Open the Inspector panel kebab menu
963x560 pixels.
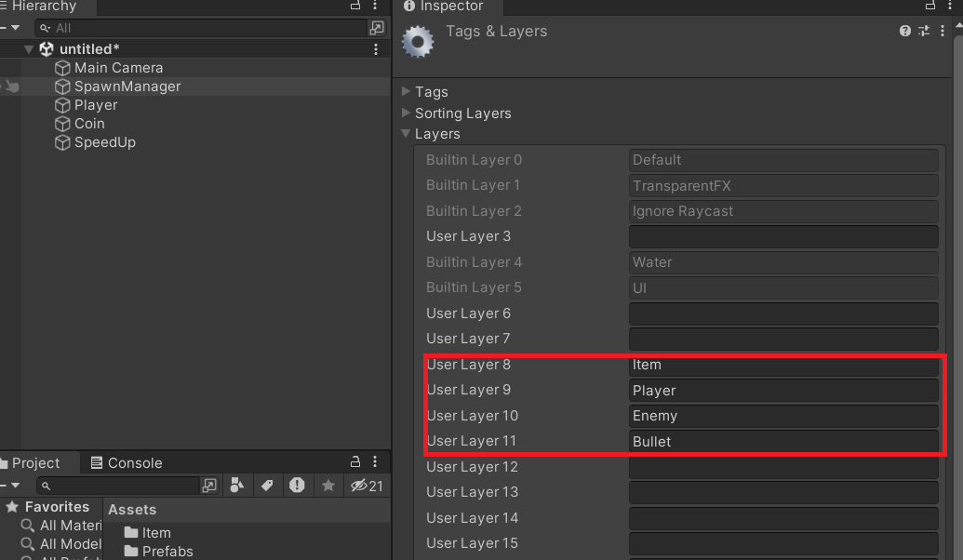tap(950, 6)
